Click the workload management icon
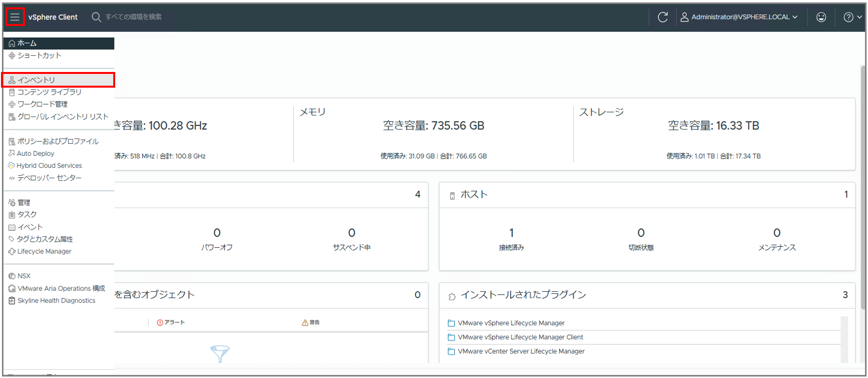This screenshot has height=378, width=868. 12,105
